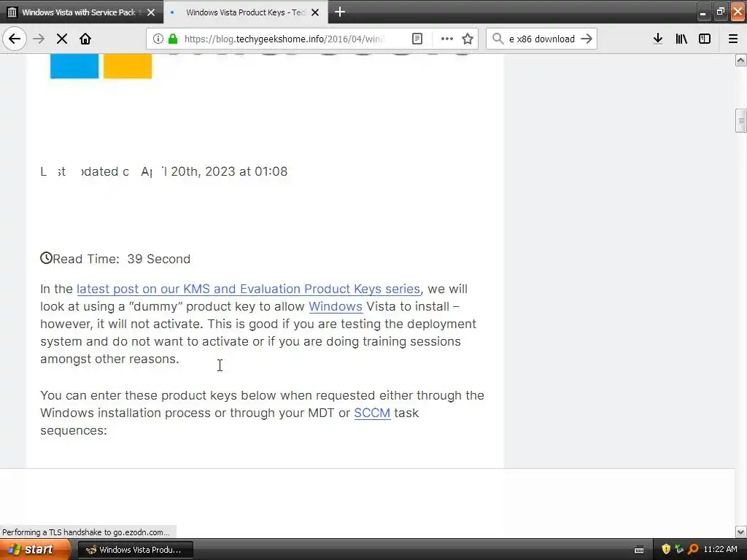This screenshot has height=560, width=747.
Task: Open the downloads panel
Action: coord(658,39)
